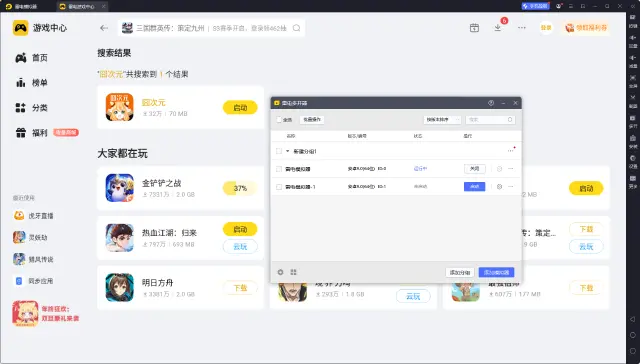Image resolution: width=640 pixels, height=364 pixels.
Task: Close the running 雷电模拟器 instance via 关闭
Action: click(x=475, y=169)
